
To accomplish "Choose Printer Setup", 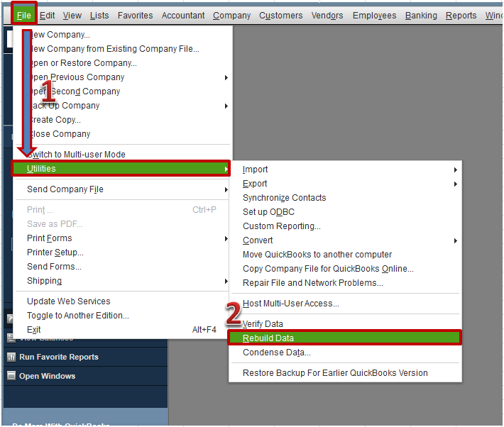I will [x=55, y=253].
